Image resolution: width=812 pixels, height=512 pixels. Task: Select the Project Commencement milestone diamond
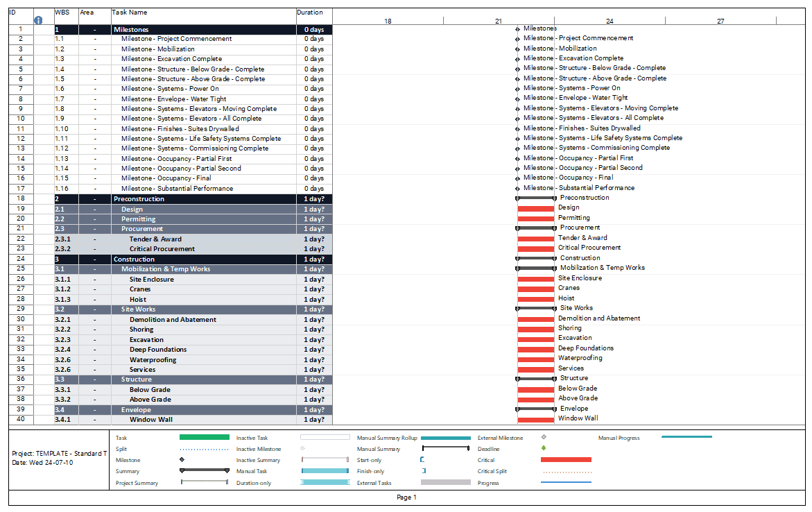point(517,38)
